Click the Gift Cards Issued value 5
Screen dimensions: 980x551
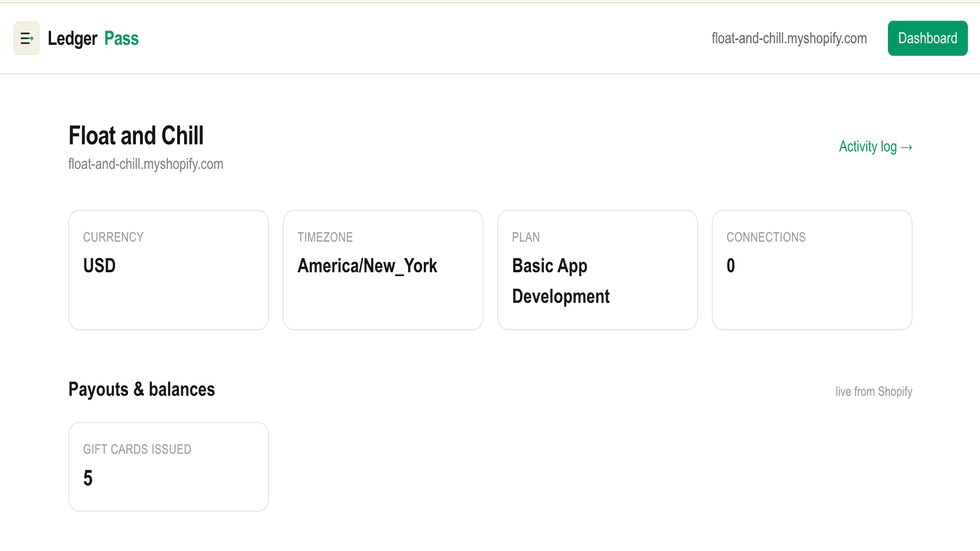pyautogui.click(x=88, y=478)
